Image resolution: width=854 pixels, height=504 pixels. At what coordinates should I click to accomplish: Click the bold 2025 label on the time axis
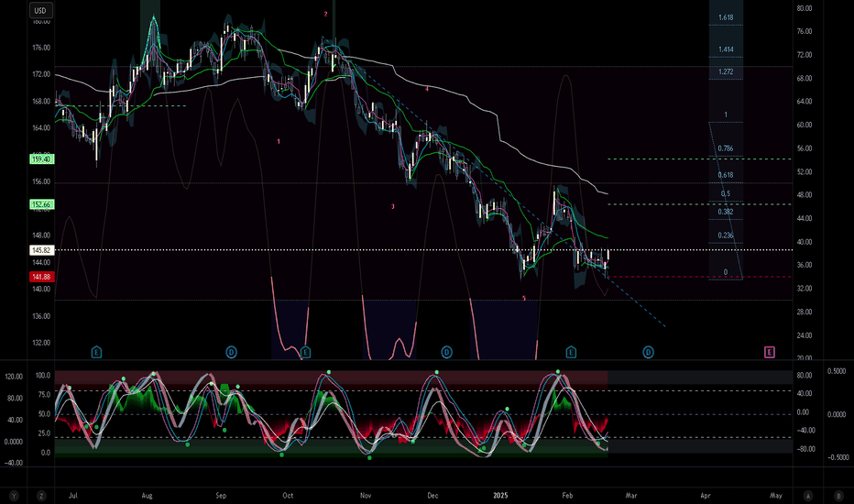pos(500,495)
